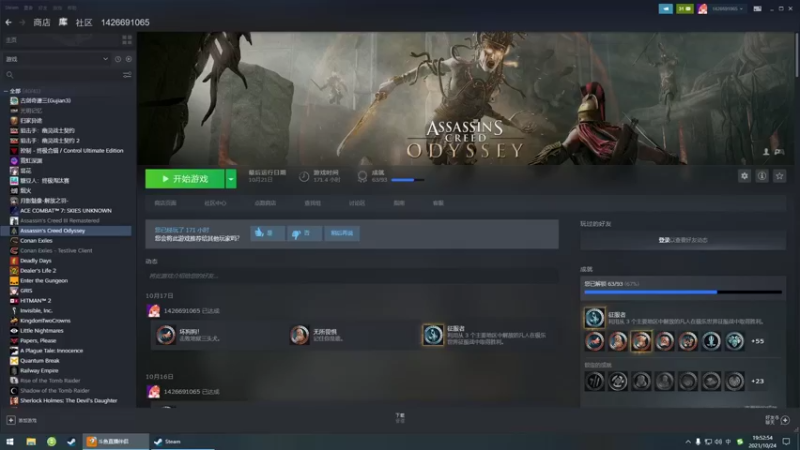The image size is (800, 450).
Task: Open the 商店 tab
Action: tap(42, 22)
